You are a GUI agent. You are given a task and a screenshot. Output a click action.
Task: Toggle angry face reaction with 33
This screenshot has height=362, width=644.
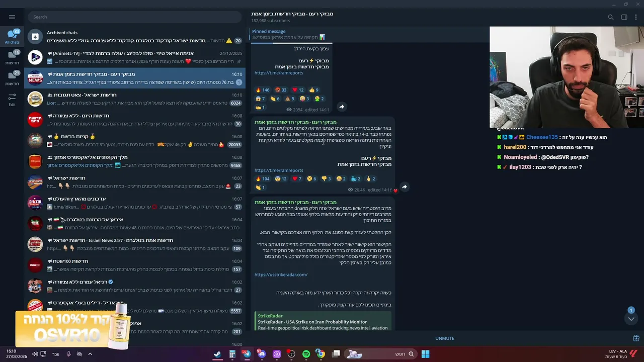[x=281, y=90]
